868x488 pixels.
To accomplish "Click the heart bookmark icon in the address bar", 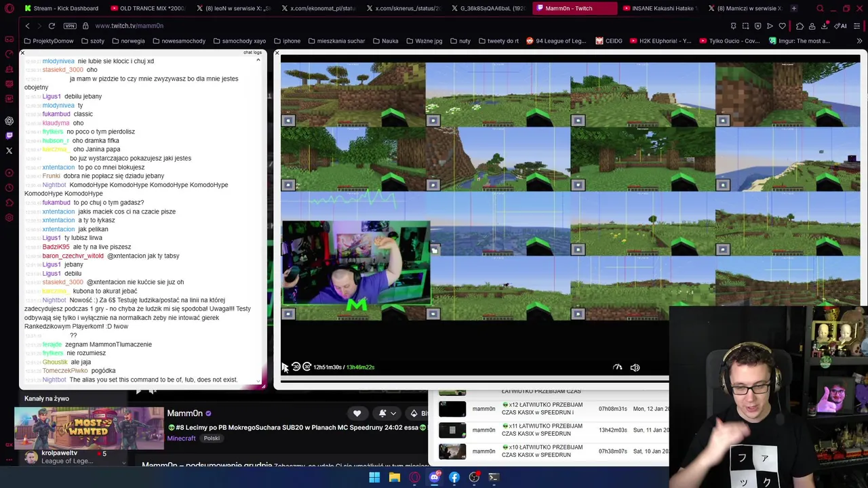I will point(783,26).
